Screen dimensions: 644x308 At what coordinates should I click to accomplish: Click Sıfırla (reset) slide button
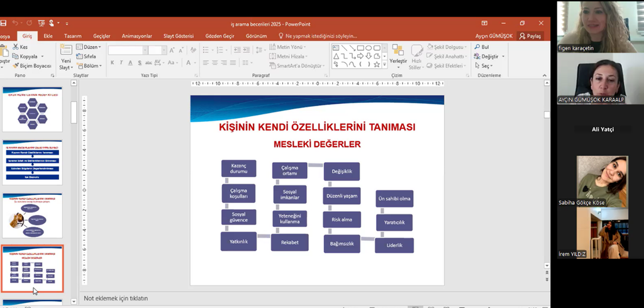(x=86, y=57)
